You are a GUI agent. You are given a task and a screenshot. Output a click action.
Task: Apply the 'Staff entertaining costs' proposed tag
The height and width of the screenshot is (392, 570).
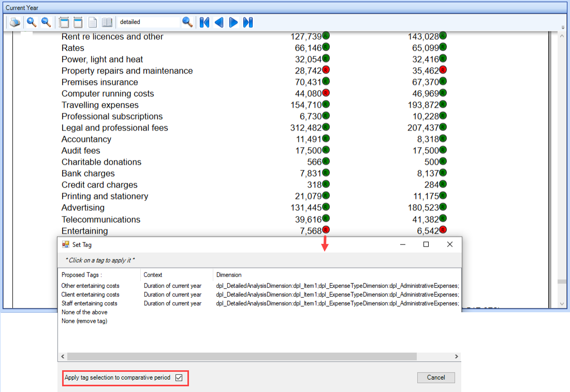coord(89,303)
